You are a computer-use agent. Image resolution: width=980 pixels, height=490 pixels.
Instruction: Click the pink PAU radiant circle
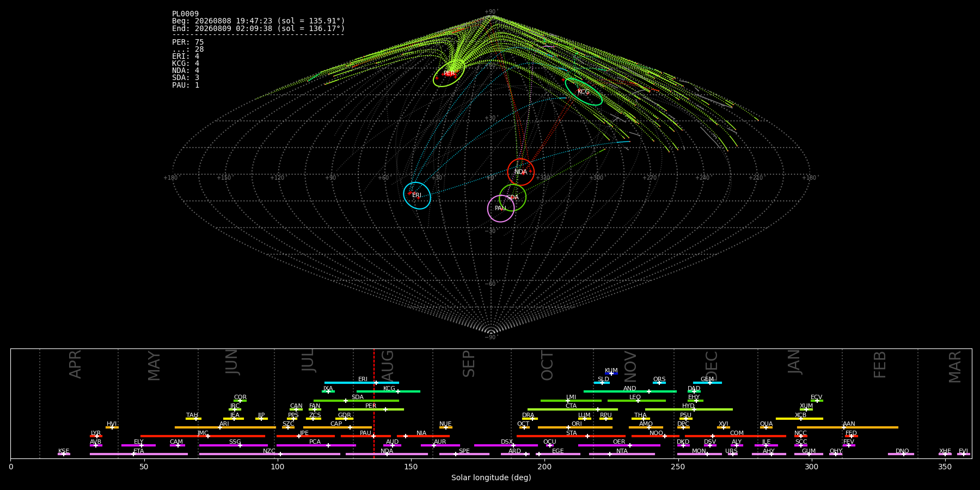click(501, 209)
